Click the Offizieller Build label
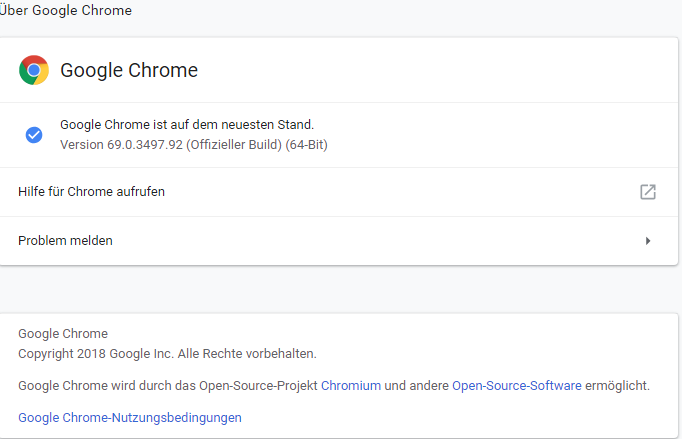 pyautogui.click(x=237, y=144)
